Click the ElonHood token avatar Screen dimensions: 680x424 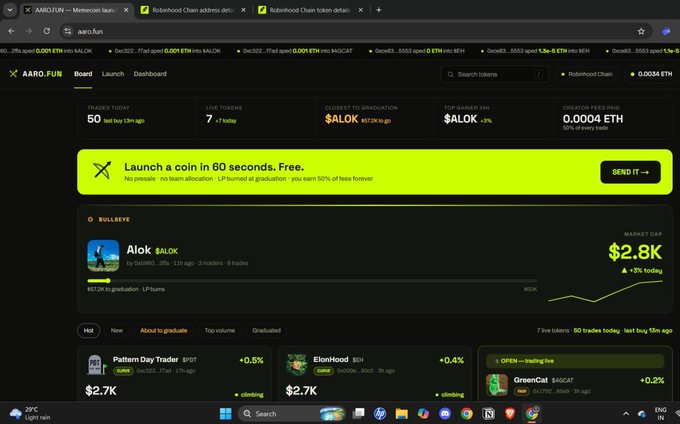coord(297,365)
